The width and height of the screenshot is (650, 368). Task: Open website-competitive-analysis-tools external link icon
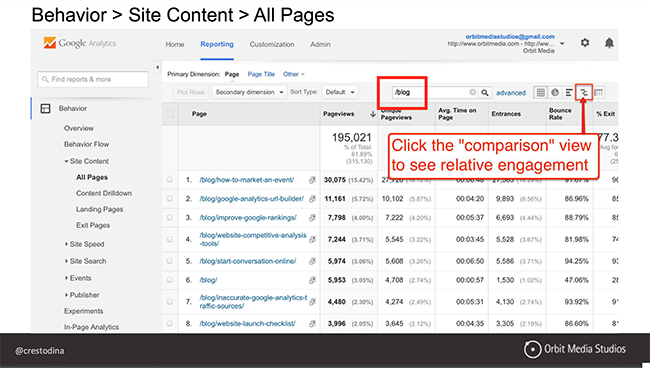point(312,240)
